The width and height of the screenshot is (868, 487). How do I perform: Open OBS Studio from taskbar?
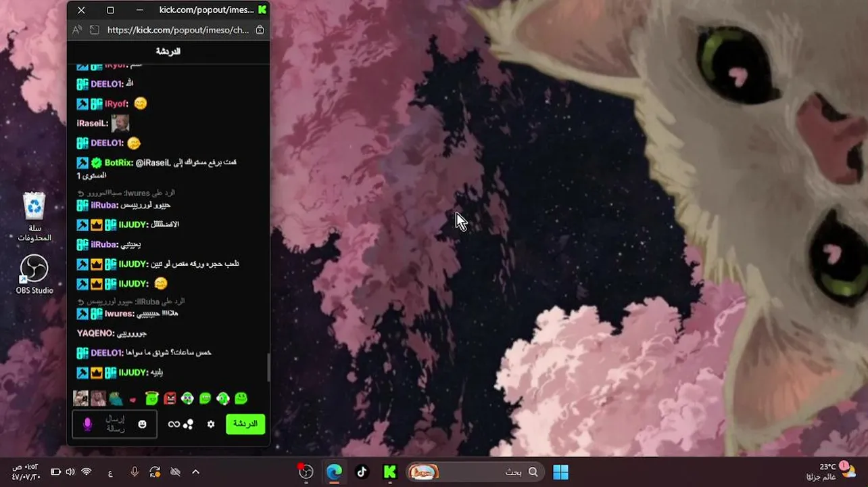coord(306,472)
